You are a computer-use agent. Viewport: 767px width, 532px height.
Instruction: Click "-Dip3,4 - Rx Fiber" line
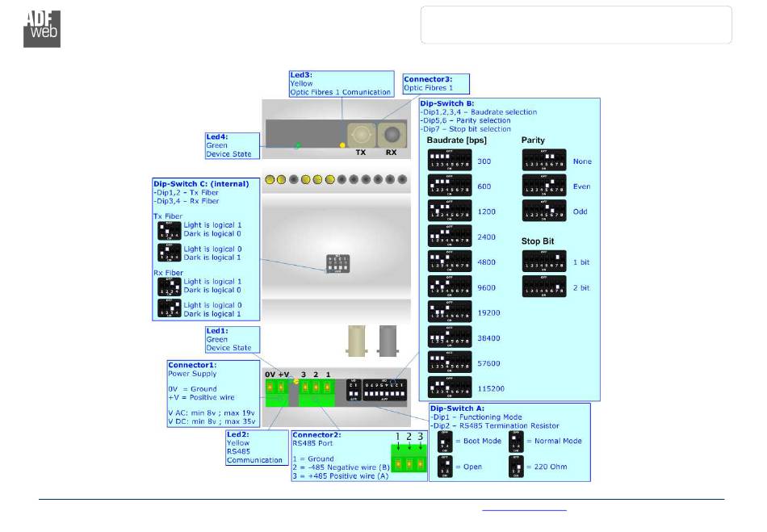coord(187,201)
